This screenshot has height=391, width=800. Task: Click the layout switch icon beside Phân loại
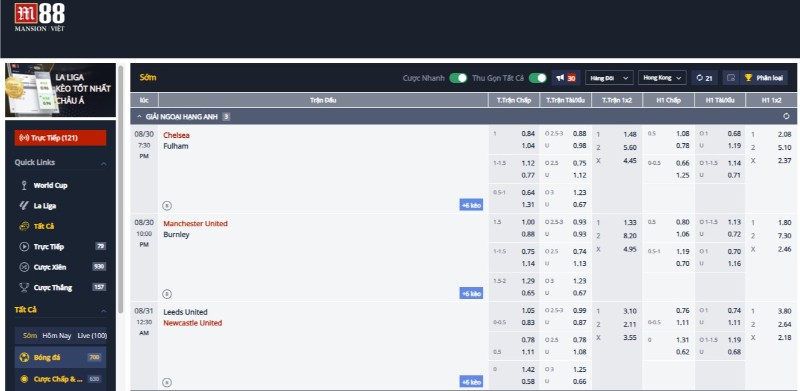[x=731, y=78]
